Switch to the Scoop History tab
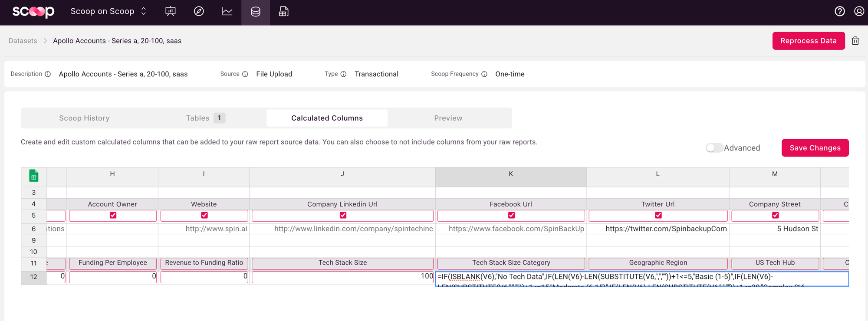This screenshot has height=321, width=868. [84, 118]
